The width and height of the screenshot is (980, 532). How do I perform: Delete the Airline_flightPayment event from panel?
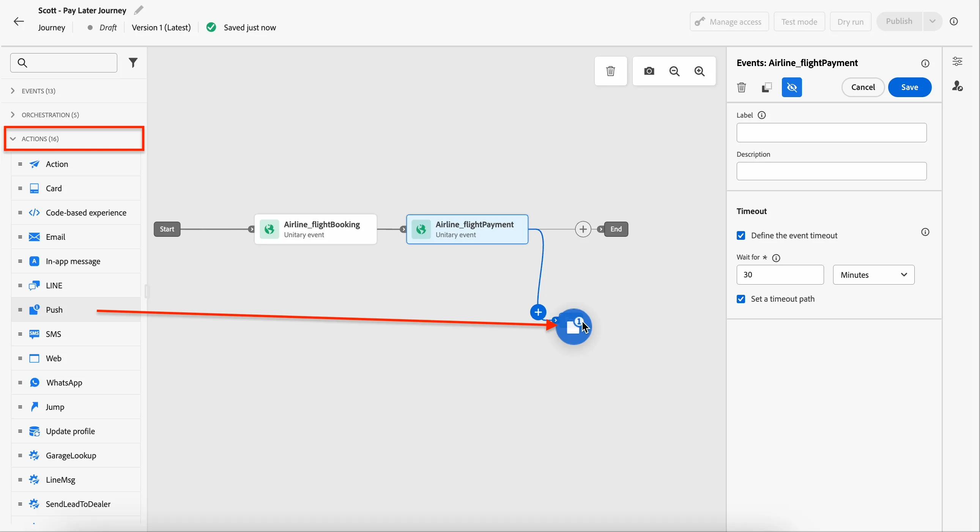[x=741, y=87]
